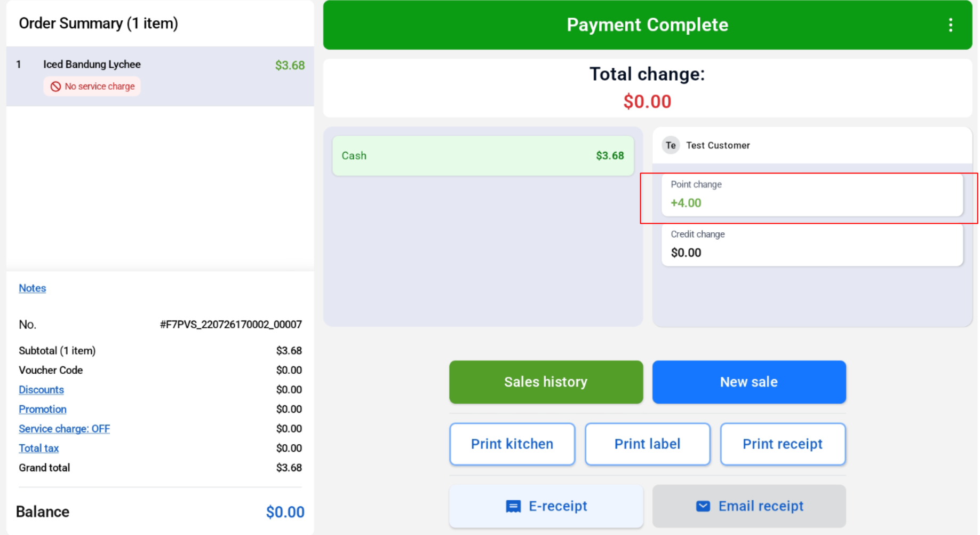Toggle Service charge: OFF link
The height and width of the screenshot is (535, 980).
[64, 429]
